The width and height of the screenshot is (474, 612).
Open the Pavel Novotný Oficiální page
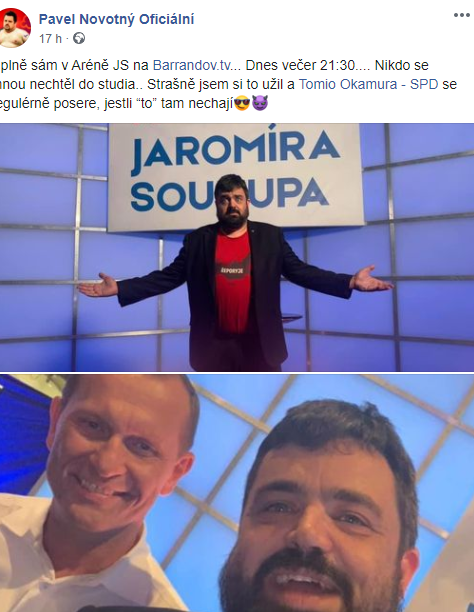point(116,19)
